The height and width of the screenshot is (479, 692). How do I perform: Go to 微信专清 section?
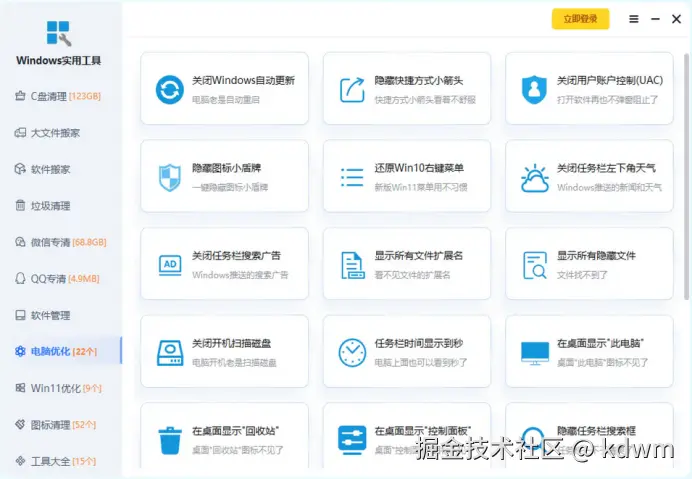point(61,242)
